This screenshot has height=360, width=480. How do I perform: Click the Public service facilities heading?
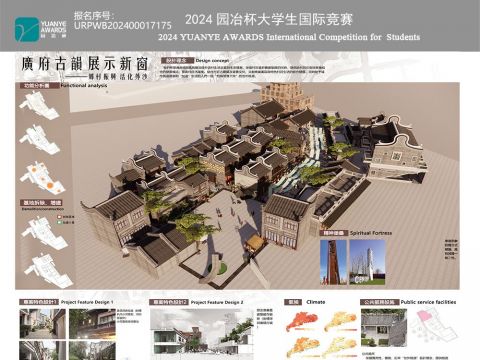[x=428, y=302]
